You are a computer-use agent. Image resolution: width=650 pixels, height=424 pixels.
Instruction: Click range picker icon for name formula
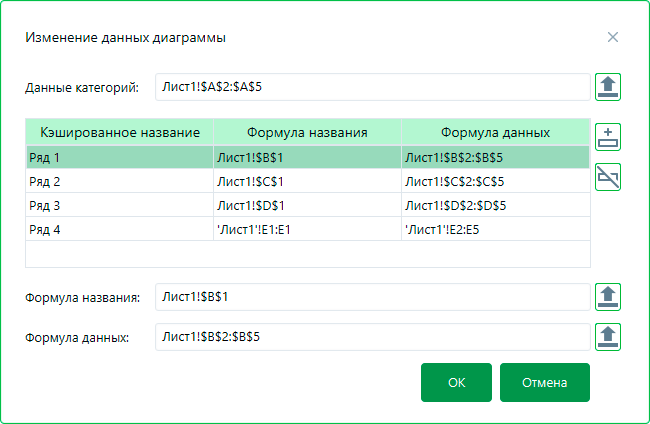tap(608, 297)
